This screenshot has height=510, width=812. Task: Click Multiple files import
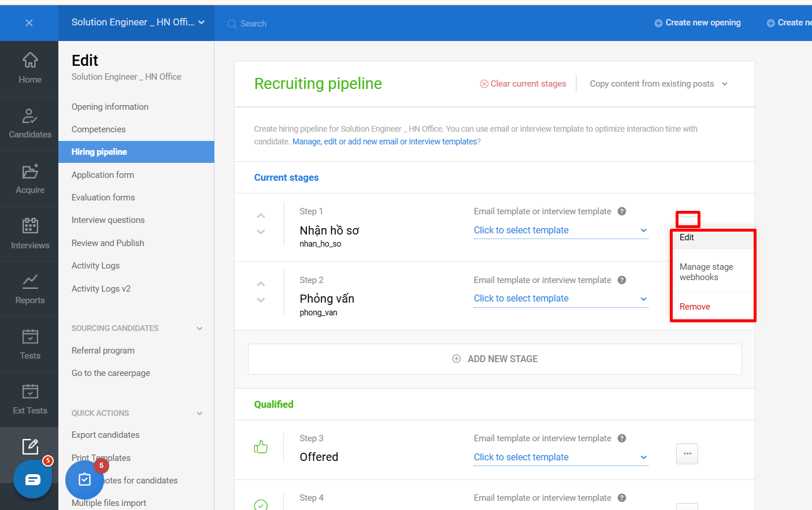point(109,503)
